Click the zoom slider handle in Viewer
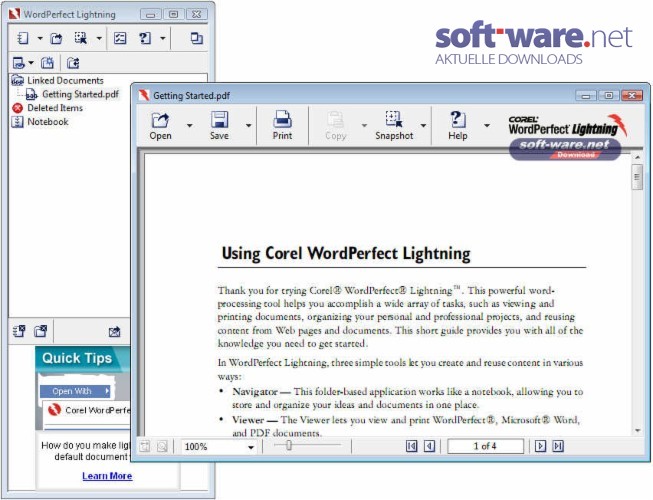653x500 pixels. [289, 445]
